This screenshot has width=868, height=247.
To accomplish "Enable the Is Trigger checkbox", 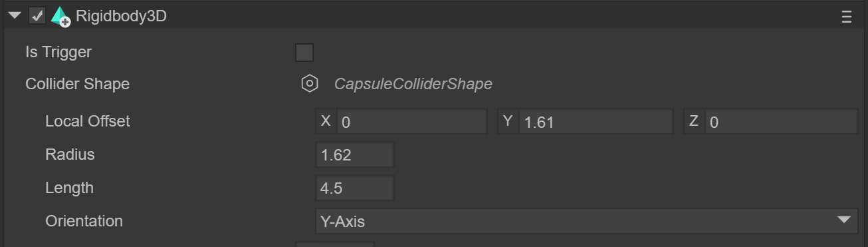I will click(x=304, y=53).
